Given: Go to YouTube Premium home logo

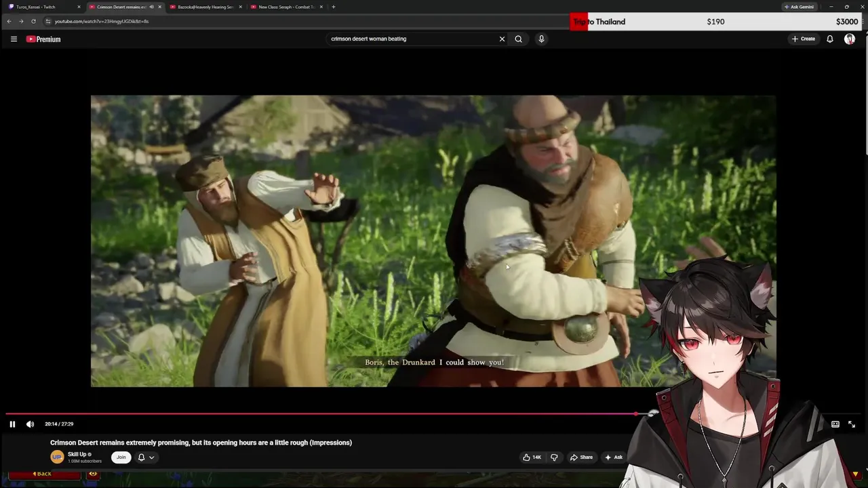Looking at the screenshot, I should pos(43,39).
